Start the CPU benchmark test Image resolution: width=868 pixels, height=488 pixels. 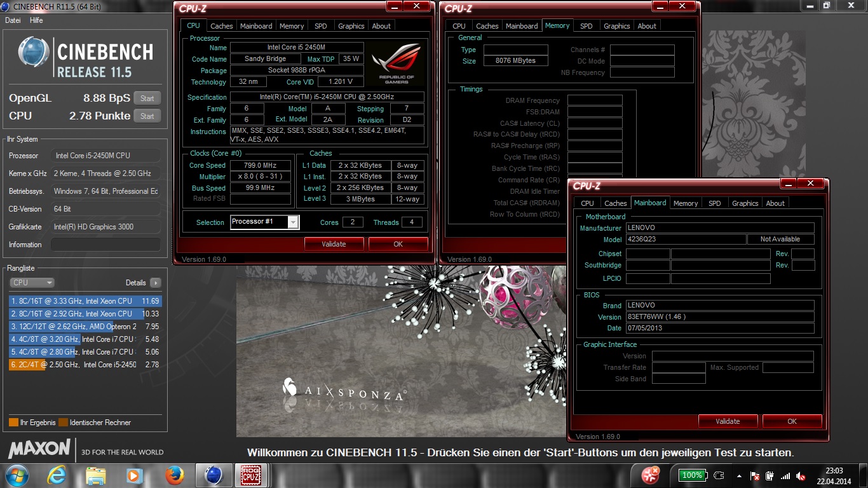[147, 116]
